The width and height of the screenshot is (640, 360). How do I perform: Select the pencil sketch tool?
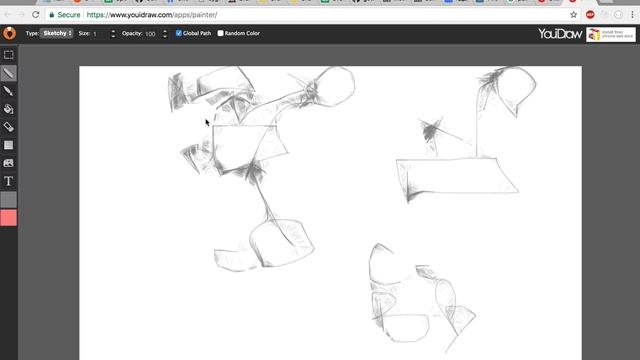tap(9, 73)
